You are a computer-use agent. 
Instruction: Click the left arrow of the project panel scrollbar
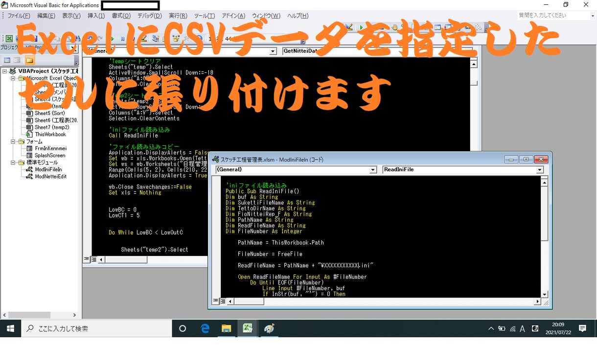(x=5, y=315)
